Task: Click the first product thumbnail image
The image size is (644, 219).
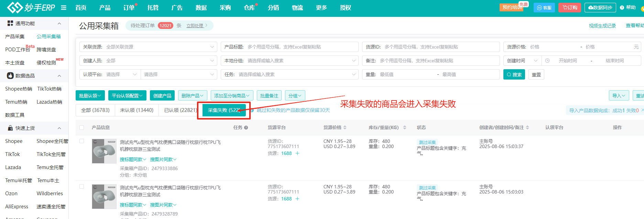Action: coord(104,151)
